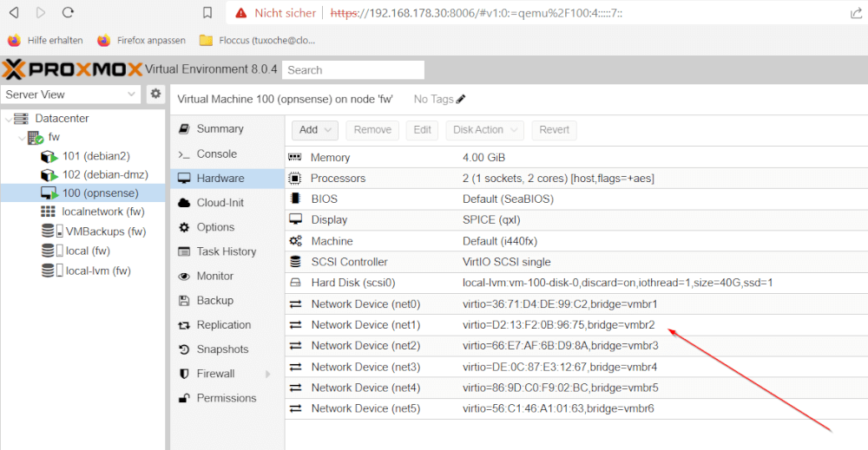This screenshot has width=868, height=450.
Task: Select the BIOS row
Action: tap(576, 199)
